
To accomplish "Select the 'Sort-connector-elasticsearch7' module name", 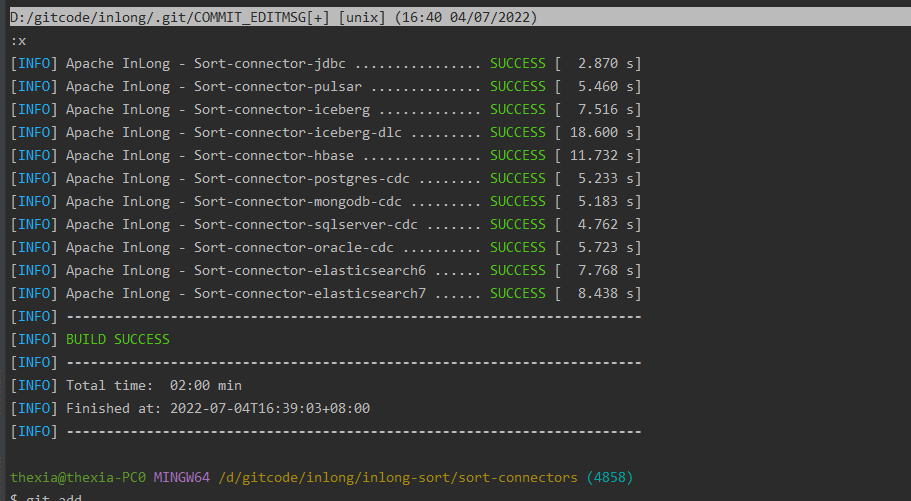I will 310,294.
